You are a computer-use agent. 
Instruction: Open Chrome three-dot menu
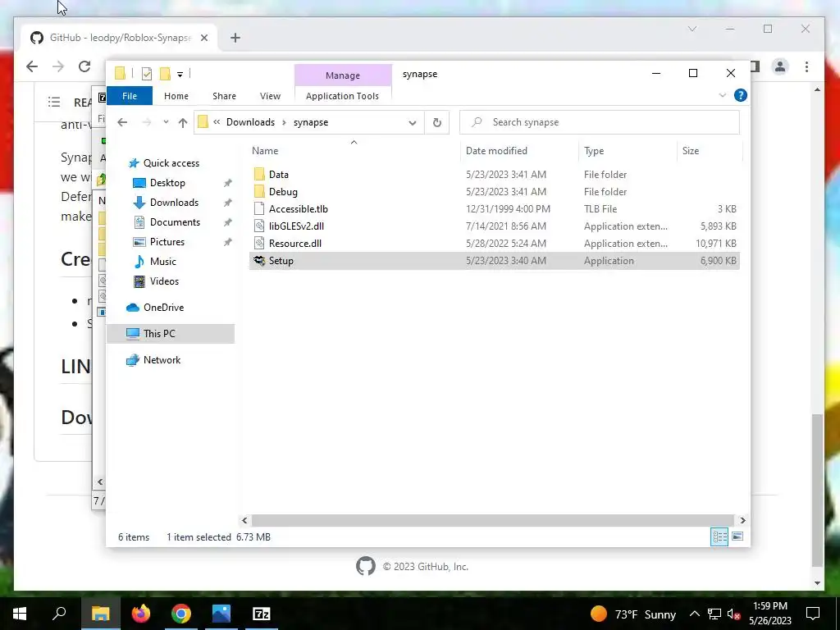point(807,66)
